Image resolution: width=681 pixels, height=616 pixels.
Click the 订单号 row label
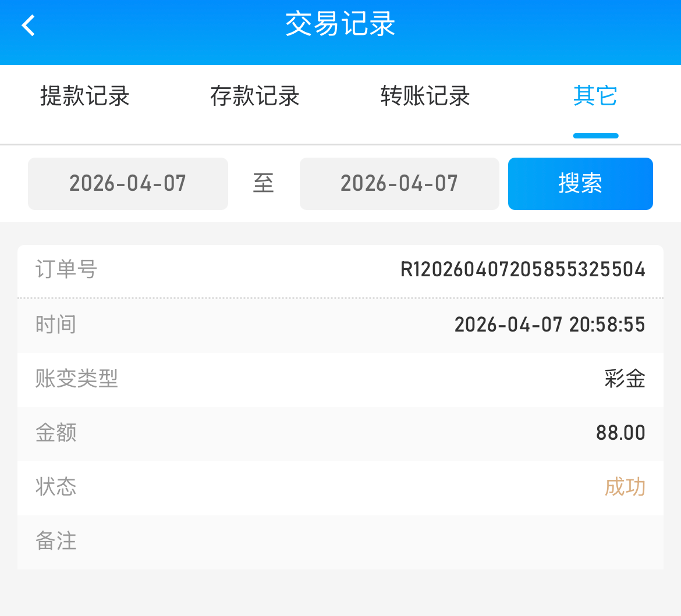click(66, 270)
